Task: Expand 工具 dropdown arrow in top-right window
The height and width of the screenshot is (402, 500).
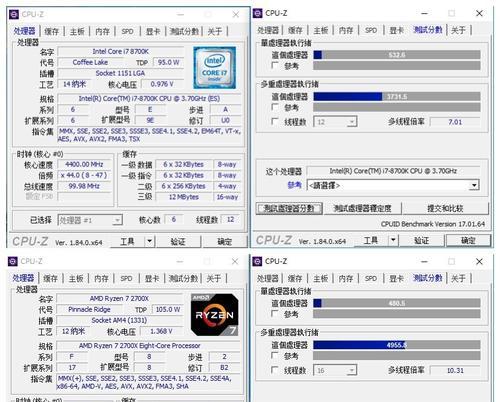Action: (x=393, y=240)
